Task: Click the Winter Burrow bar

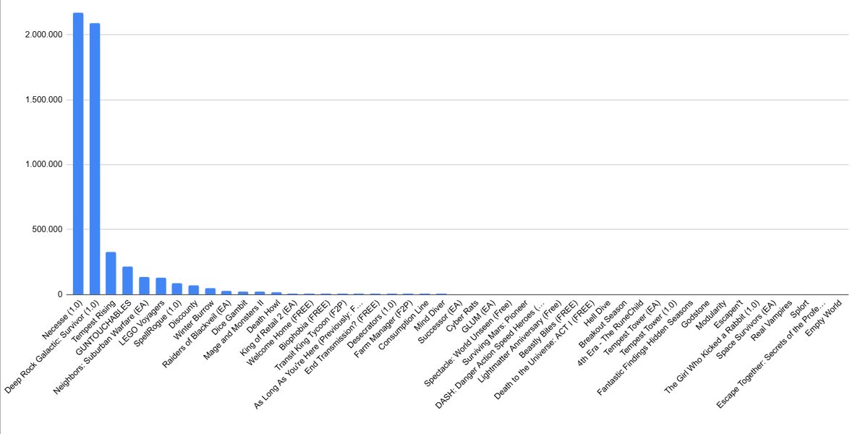Action: 210,292
